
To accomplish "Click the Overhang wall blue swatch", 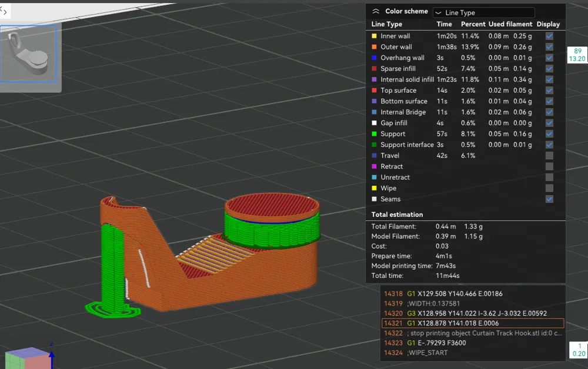I will coord(374,58).
